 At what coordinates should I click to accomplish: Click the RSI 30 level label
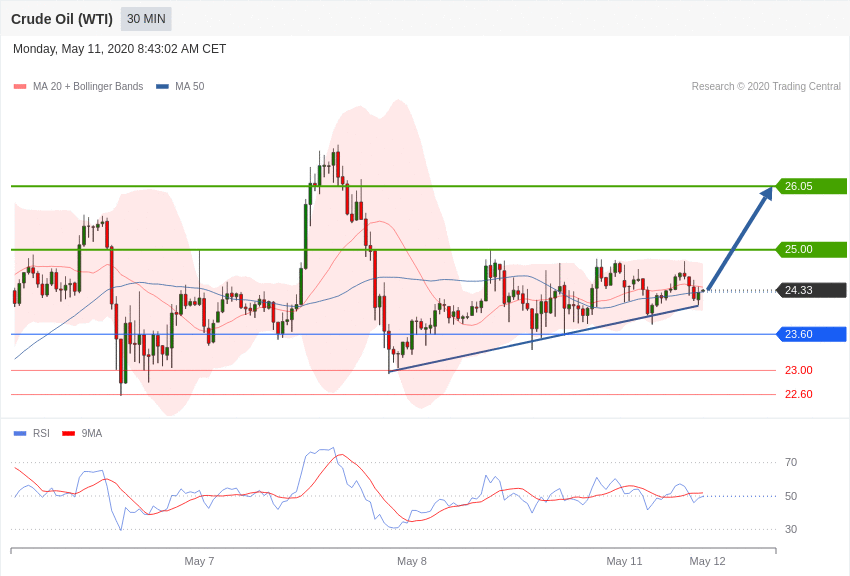click(791, 529)
